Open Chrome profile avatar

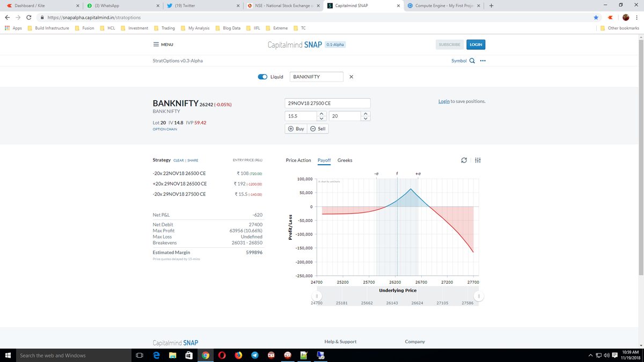click(626, 17)
